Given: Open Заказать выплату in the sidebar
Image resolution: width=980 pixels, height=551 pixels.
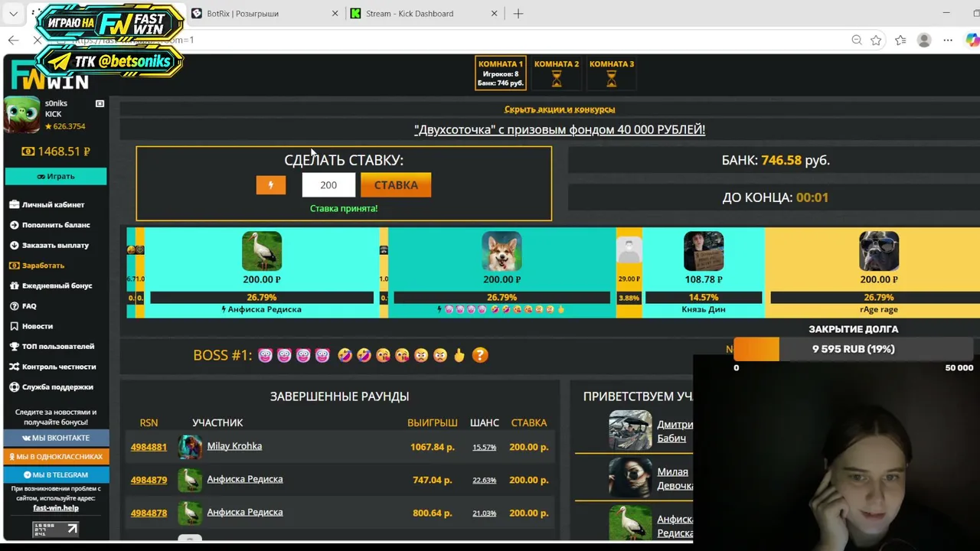Looking at the screenshot, I should 49,245.
